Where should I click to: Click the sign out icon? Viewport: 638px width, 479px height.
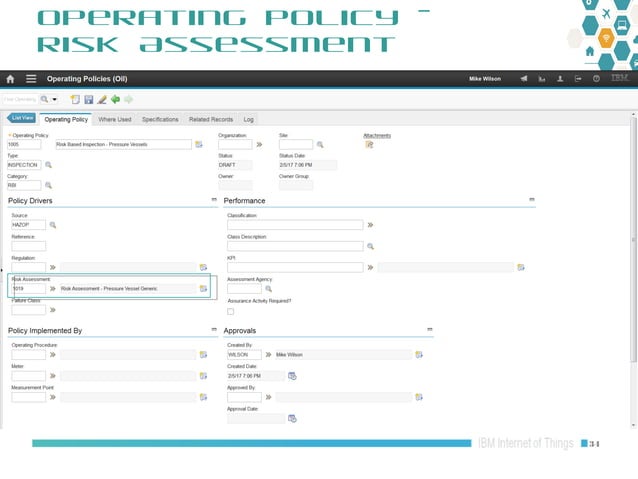point(578,79)
